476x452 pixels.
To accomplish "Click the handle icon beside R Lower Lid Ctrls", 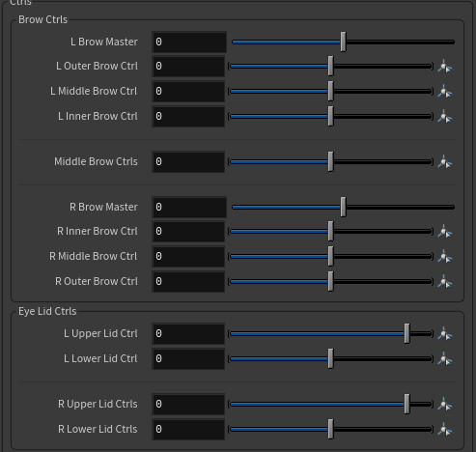I will (x=445, y=430).
